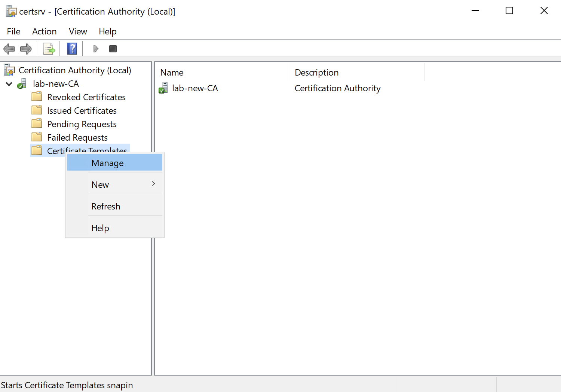The height and width of the screenshot is (392, 561).
Task: Open the Action menu
Action: [44, 31]
